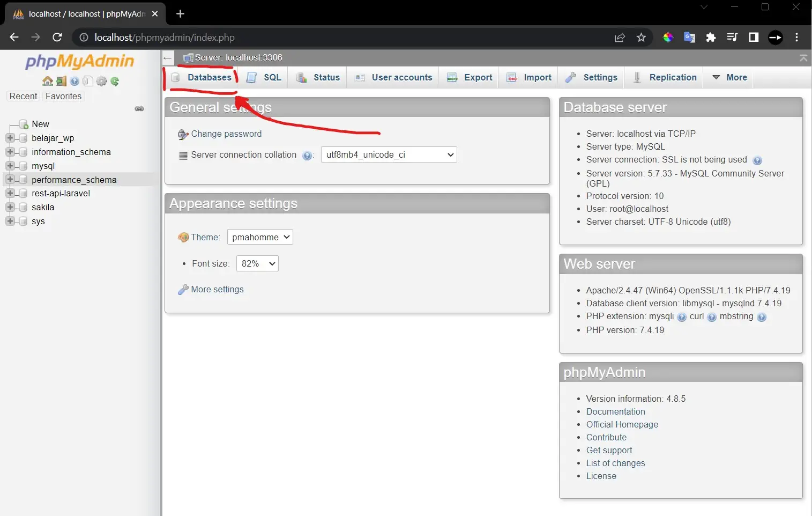Expand the rest-api-laravel database node
The image size is (812, 516).
pos(10,193)
